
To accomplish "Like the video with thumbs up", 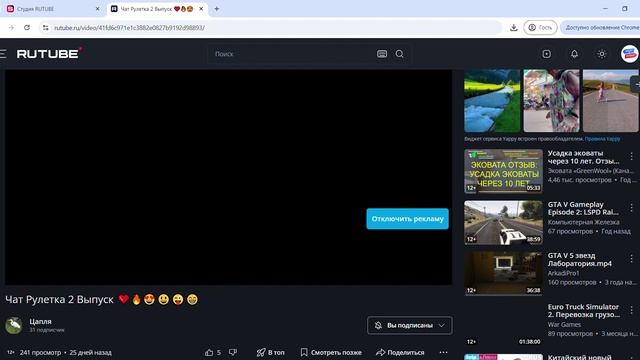I will pos(209,352).
